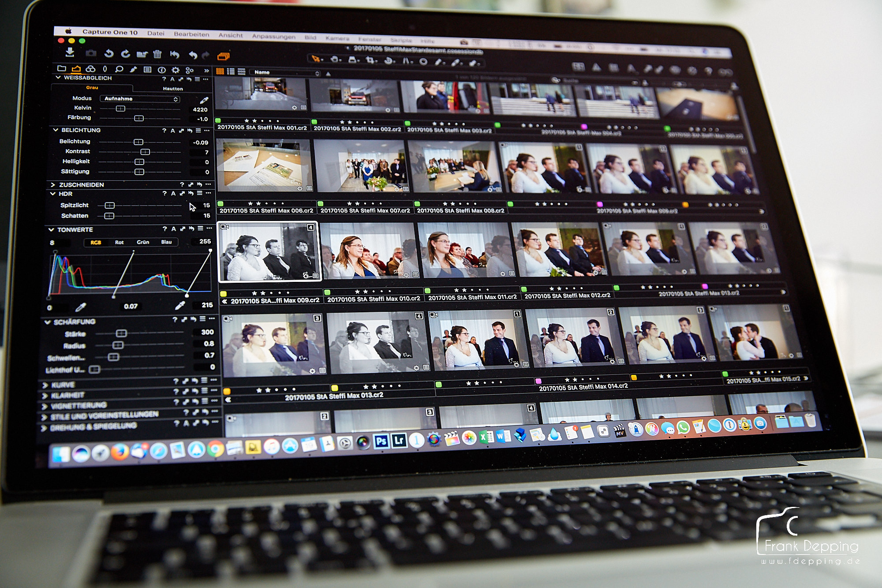This screenshot has height=588, width=882.
Task: Collapse the SCHÄRFUNG panel
Action: coord(47,322)
